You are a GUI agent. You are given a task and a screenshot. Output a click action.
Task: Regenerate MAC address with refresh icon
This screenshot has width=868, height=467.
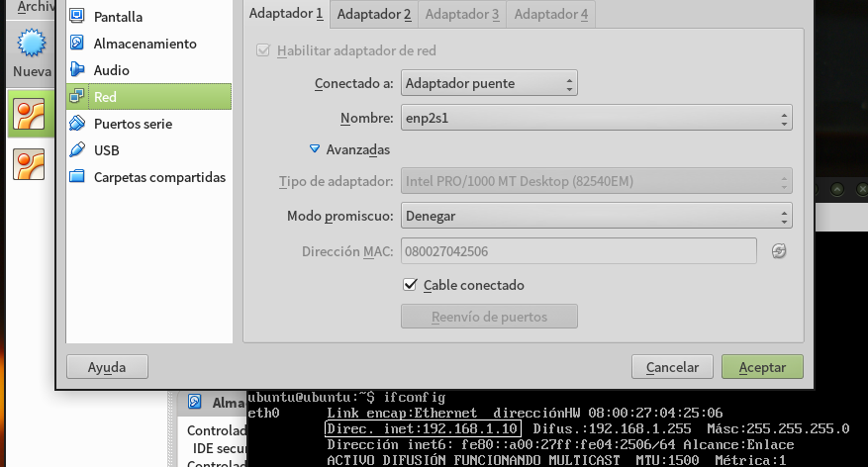tap(779, 251)
